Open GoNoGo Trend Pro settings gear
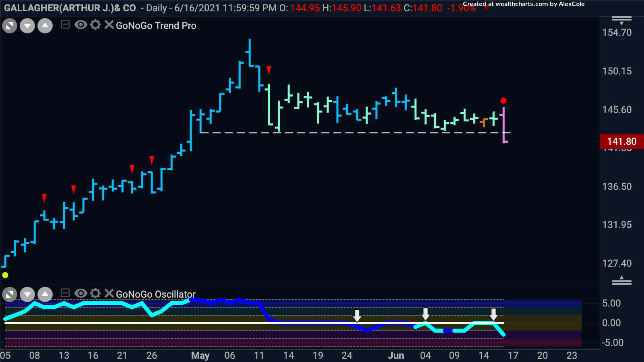 click(x=95, y=25)
